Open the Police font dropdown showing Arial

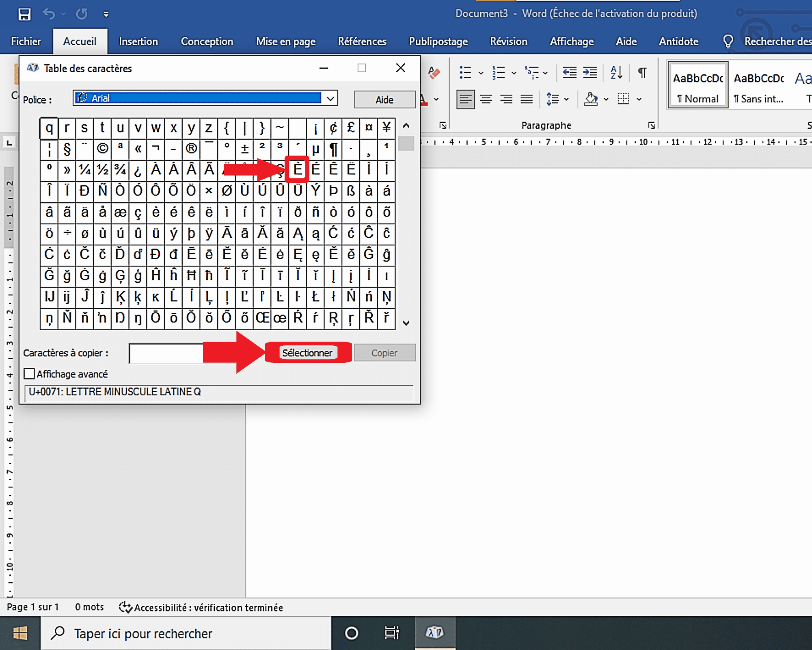pyautogui.click(x=205, y=98)
